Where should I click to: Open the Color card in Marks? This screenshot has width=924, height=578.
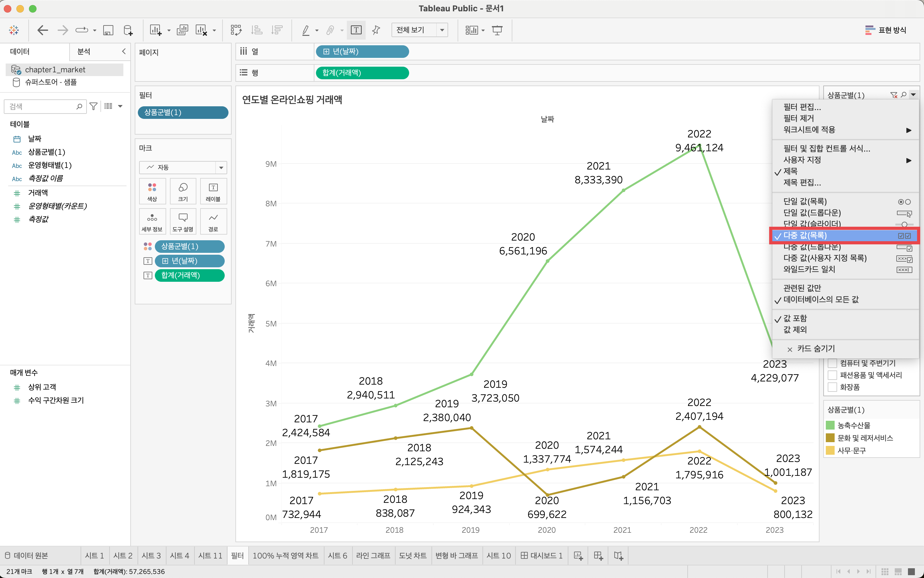[152, 191]
